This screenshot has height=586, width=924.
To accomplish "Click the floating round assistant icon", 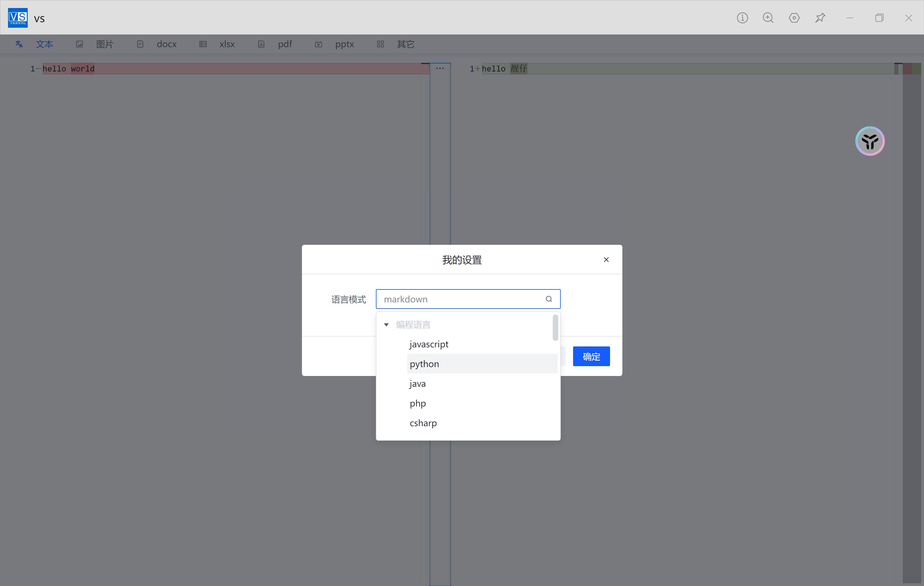I will 869,141.
